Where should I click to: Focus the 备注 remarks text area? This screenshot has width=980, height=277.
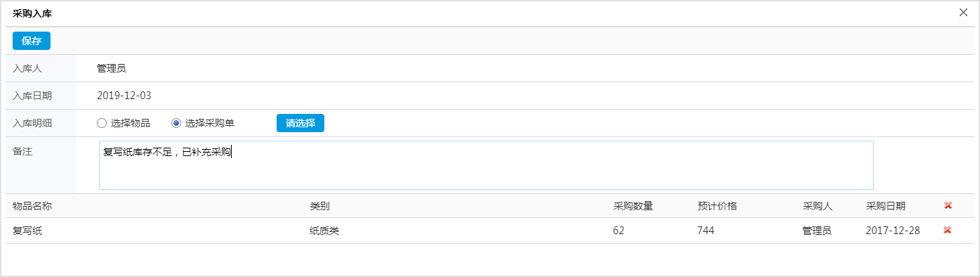tap(486, 165)
